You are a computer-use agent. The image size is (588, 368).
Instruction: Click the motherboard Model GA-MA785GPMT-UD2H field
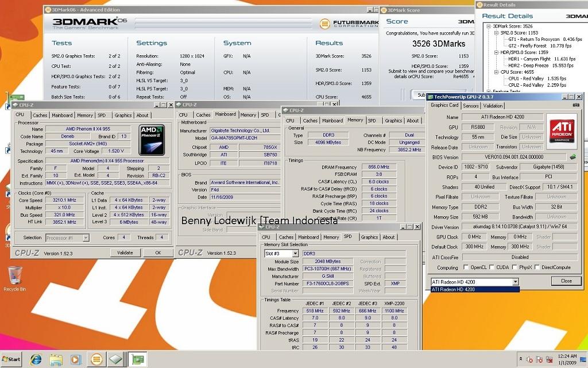click(245, 138)
